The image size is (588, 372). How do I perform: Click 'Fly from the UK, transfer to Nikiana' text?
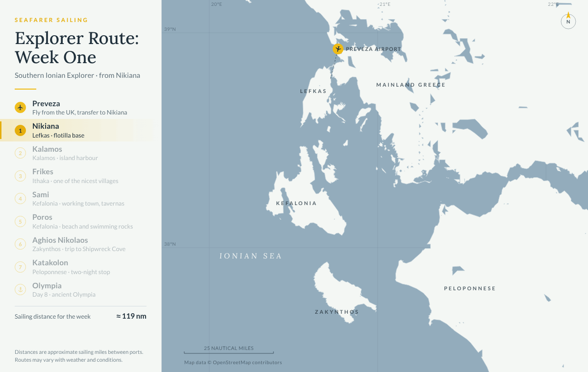80,113
